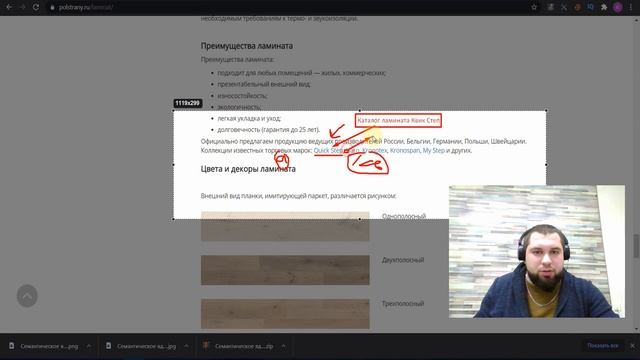Click the Преимущества ламината heading
Image resolution: width=640 pixels, height=360 pixels.
(247, 46)
